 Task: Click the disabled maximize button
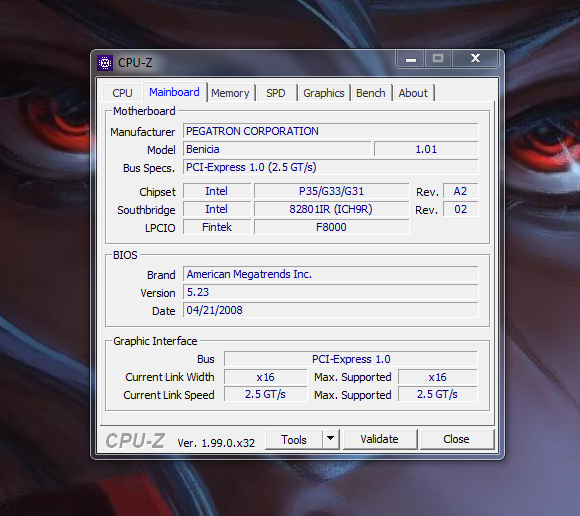438,59
